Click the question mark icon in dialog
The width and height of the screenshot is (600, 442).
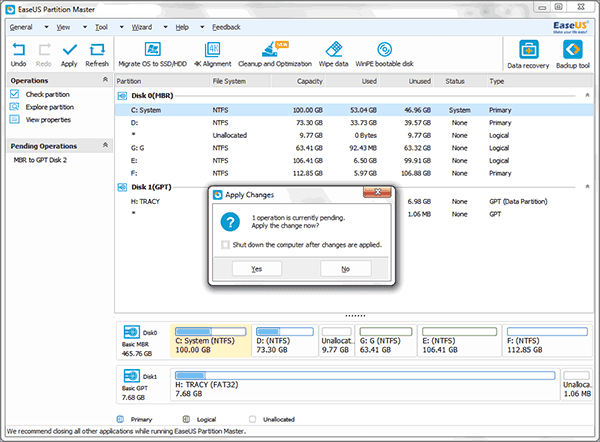point(230,222)
